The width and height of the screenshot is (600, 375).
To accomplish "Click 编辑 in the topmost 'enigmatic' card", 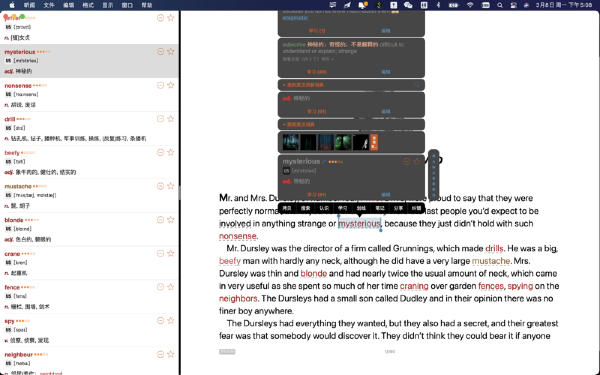I will click(x=386, y=31).
